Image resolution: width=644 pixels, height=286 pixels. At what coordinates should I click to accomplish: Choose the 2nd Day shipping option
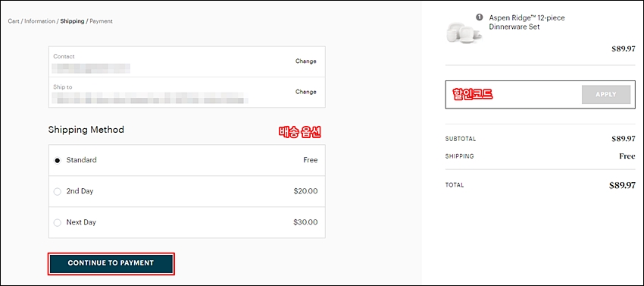(x=58, y=191)
